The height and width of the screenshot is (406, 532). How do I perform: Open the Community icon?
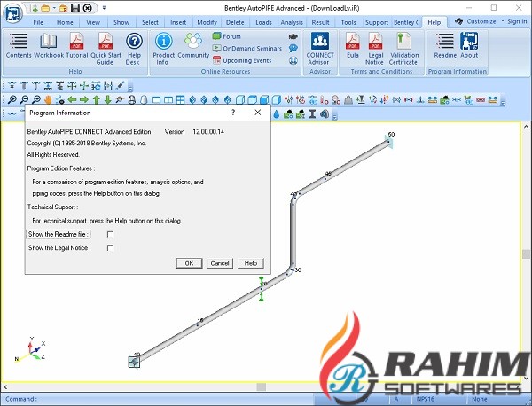pyautogui.click(x=193, y=45)
